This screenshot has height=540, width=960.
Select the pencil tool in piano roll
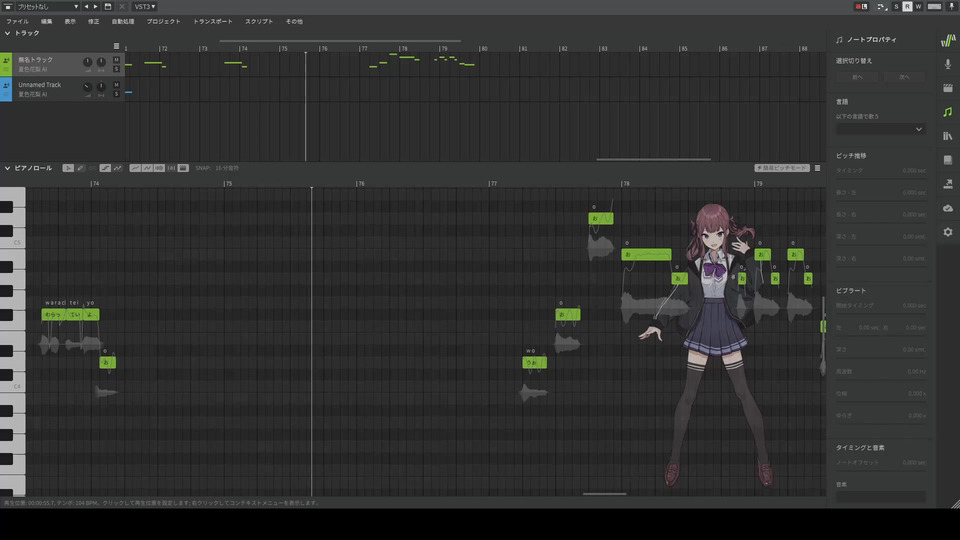click(x=80, y=168)
